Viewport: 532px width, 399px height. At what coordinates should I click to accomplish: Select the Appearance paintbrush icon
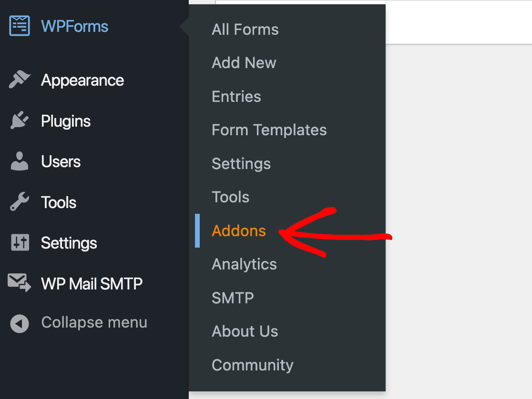(x=19, y=80)
